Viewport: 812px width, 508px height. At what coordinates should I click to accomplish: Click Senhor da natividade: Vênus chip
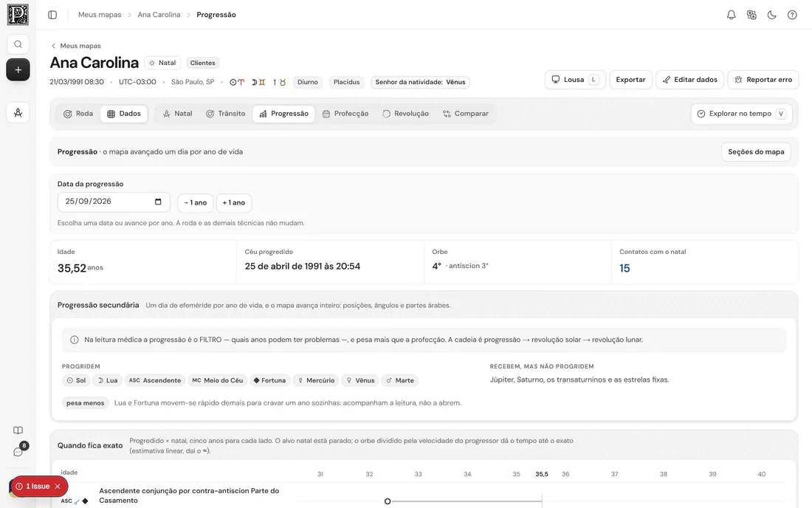420,83
